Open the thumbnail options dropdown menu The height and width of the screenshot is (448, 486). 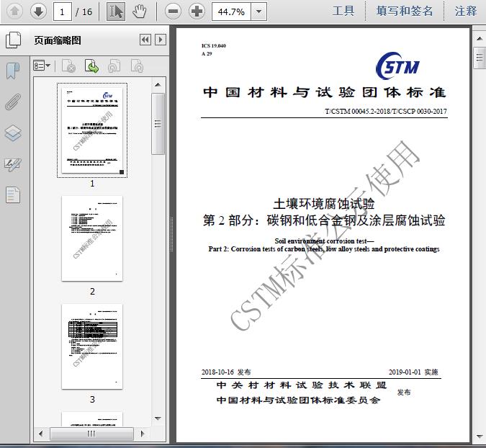coord(42,66)
